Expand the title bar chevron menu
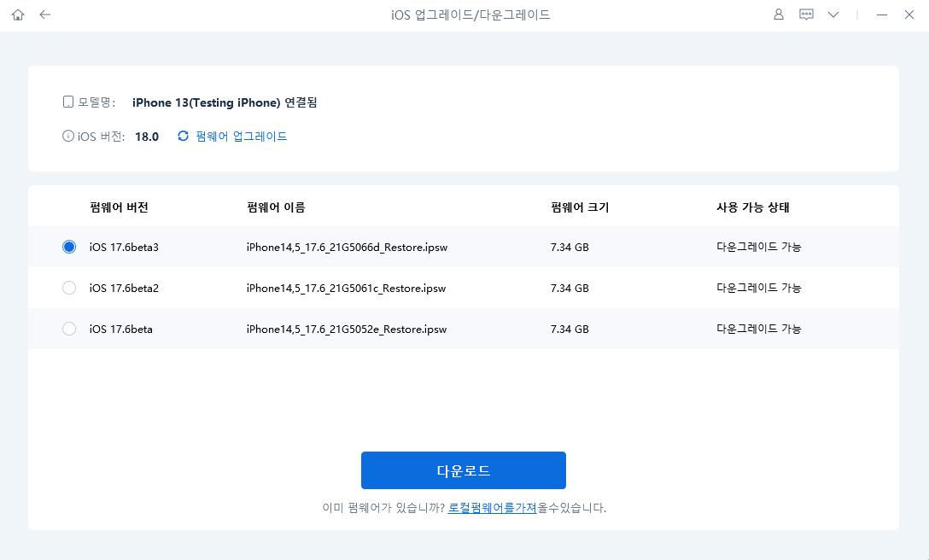 coord(833,15)
